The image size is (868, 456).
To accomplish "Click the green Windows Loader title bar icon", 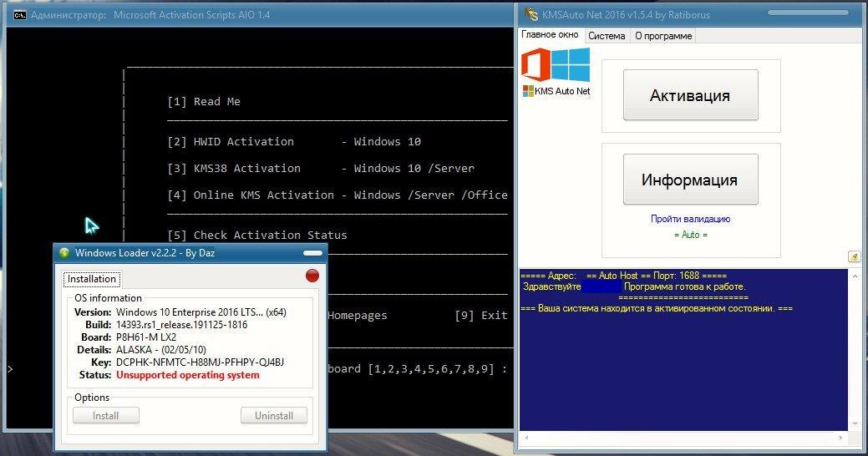I will coord(63,253).
